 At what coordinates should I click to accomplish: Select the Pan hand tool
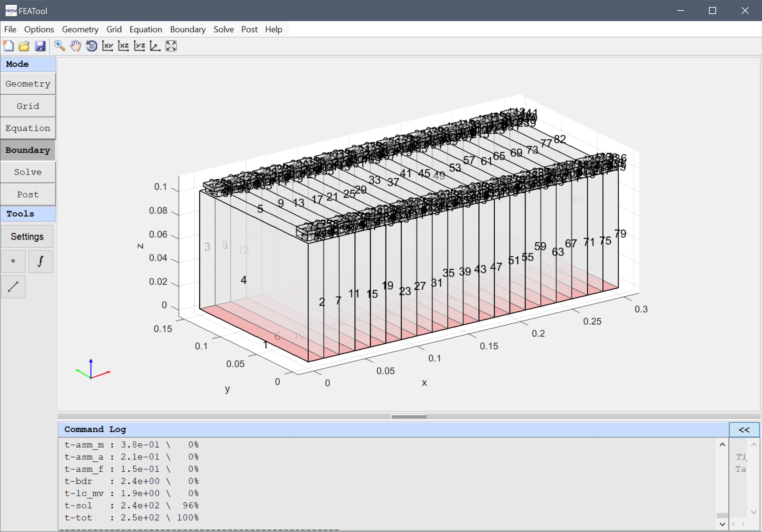pyautogui.click(x=75, y=46)
